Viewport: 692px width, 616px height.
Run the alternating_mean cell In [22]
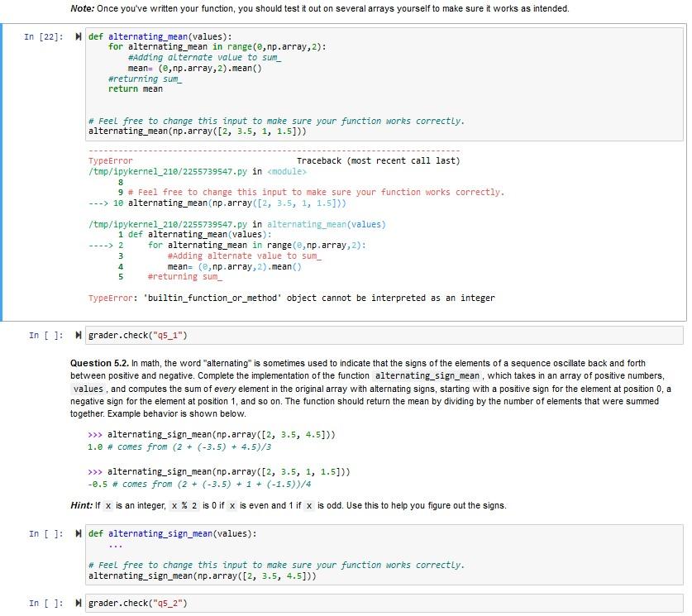(x=78, y=36)
